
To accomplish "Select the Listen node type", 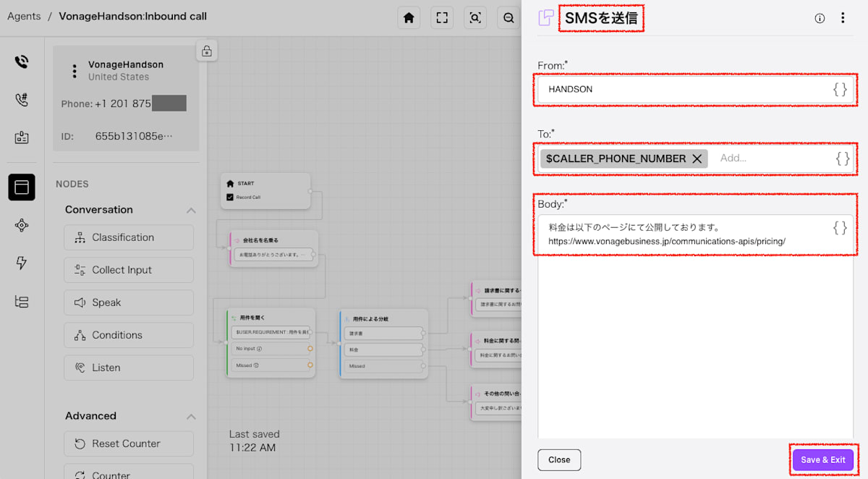I will pos(129,368).
